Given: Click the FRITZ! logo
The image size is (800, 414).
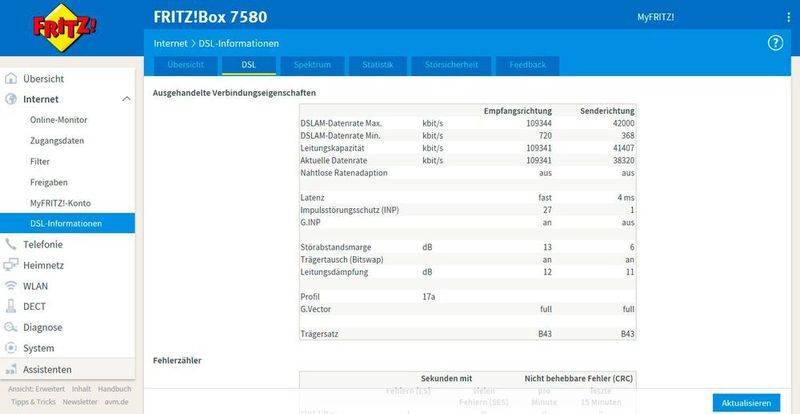Looking at the screenshot, I should 64,28.
